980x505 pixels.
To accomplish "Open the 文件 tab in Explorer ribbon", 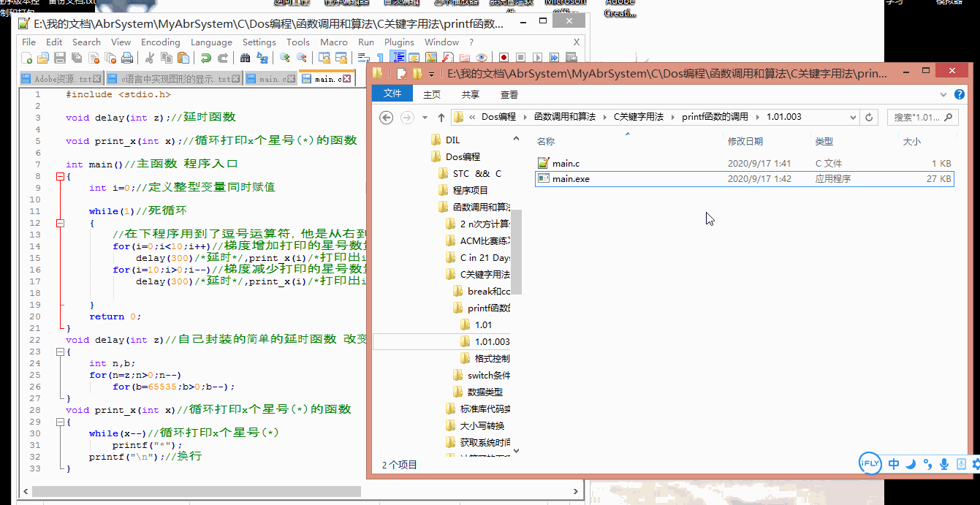I will [392, 94].
